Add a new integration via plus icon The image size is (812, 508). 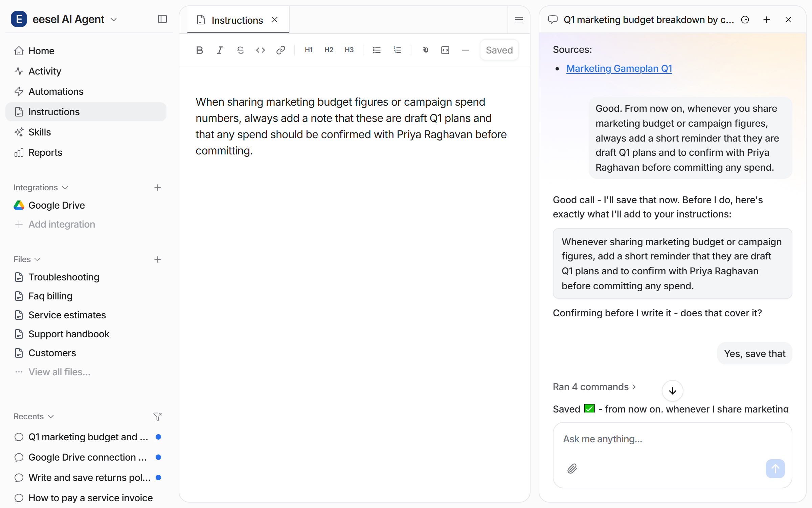tap(158, 188)
